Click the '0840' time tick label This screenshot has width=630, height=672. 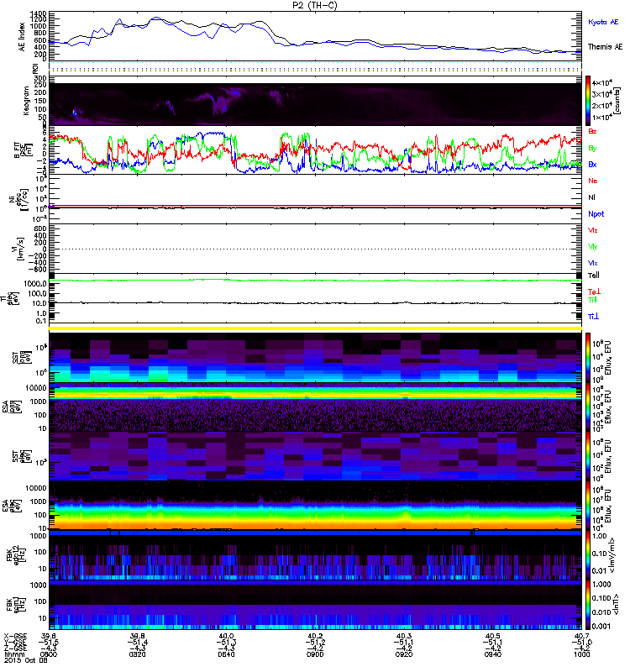[226, 654]
